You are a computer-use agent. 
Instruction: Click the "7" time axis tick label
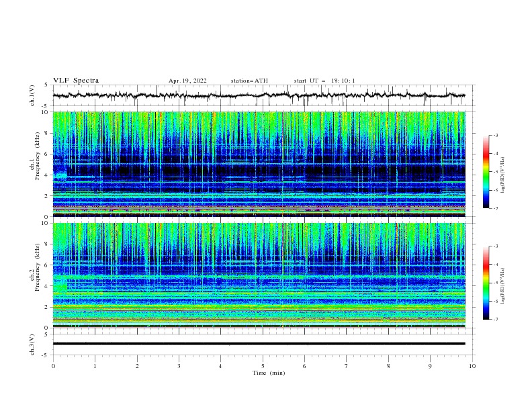coord(347,366)
